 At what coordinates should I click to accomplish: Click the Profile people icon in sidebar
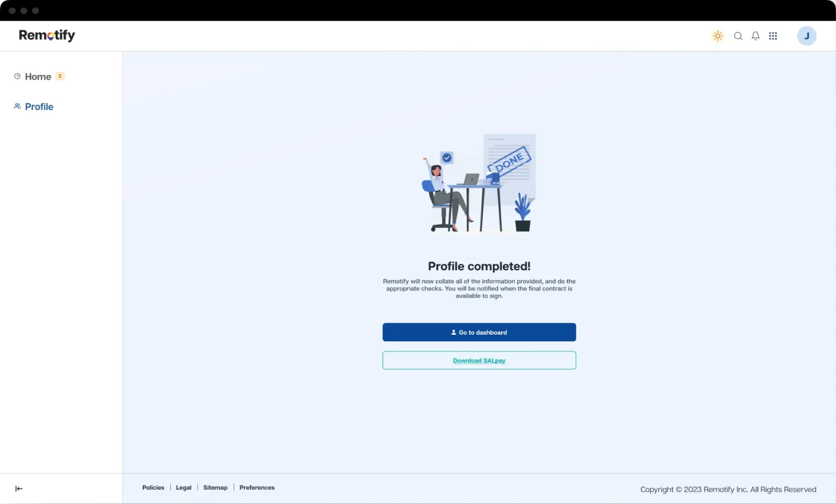[x=17, y=106]
